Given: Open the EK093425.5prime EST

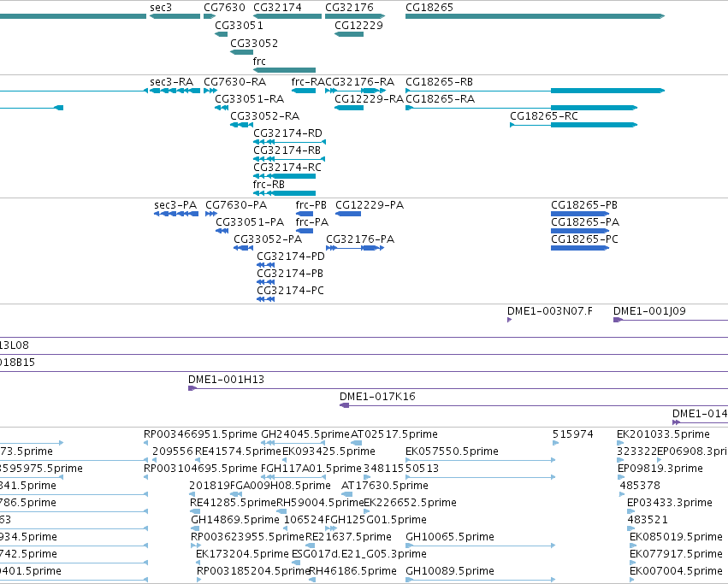Looking at the screenshot, I should pos(285,460).
